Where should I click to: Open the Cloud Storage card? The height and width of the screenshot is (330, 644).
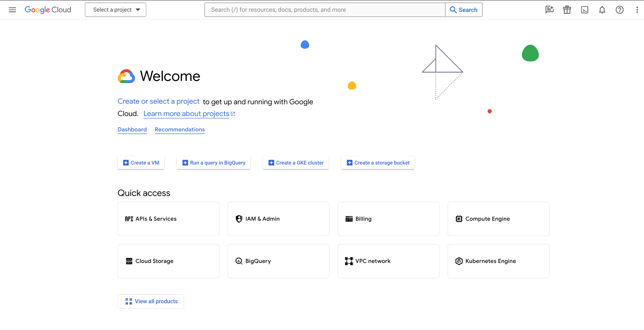pyautogui.click(x=169, y=261)
